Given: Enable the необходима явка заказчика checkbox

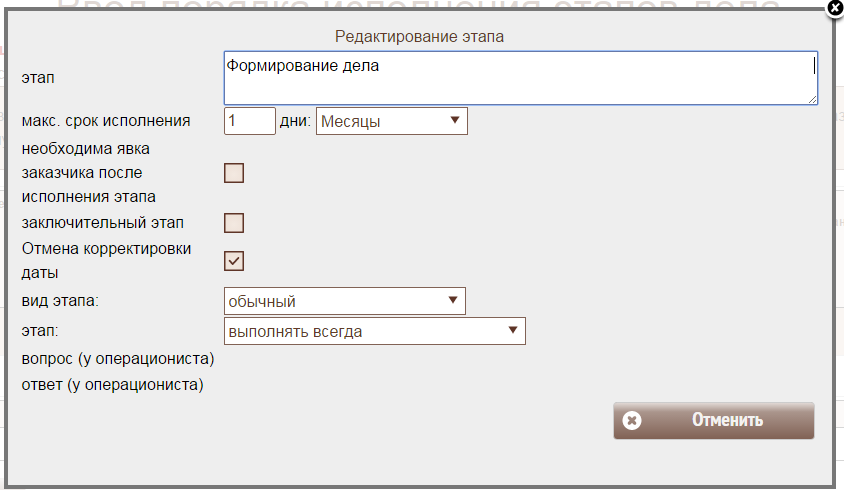Looking at the screenshot, I should (234, 173).
